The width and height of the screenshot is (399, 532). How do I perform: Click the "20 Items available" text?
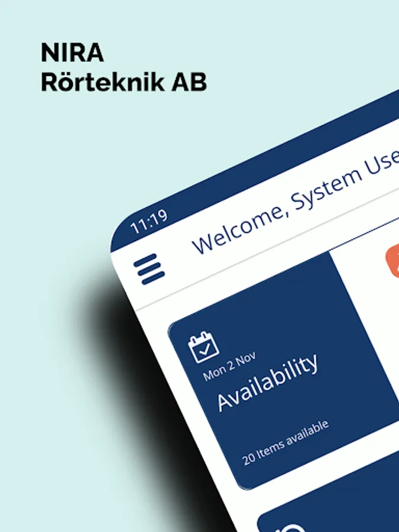coord(286,443)
